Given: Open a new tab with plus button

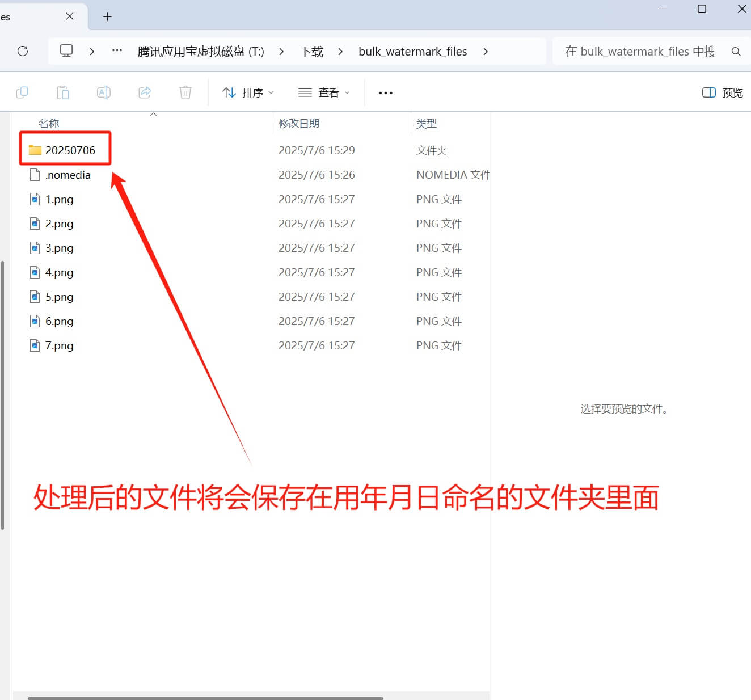Looking at the screenshot, I should pyautogui.click(x=107, y=16).
